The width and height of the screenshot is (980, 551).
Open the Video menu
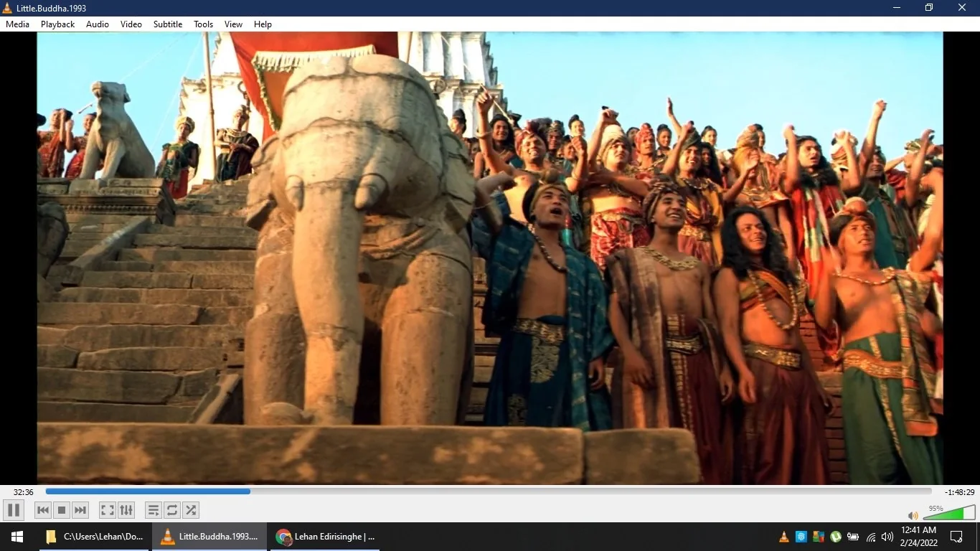[x=131, y=24]
